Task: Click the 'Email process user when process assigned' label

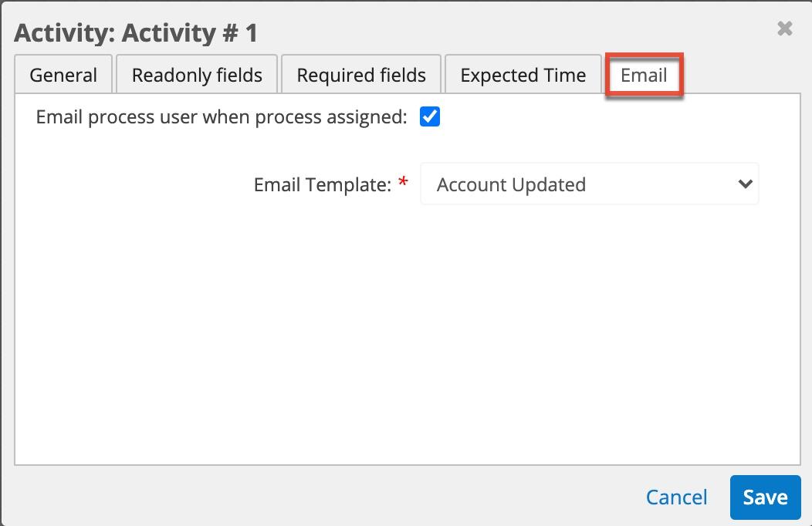Action: point(221,117)
